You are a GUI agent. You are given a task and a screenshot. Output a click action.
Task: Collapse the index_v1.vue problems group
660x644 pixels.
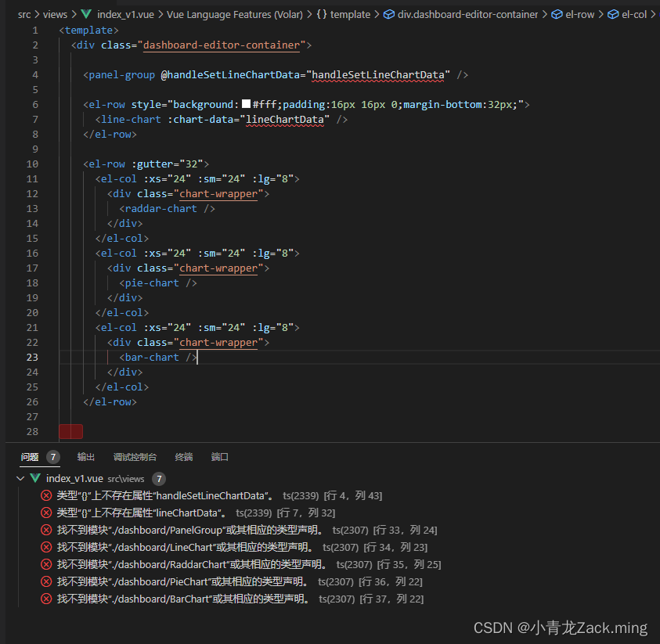20,478
